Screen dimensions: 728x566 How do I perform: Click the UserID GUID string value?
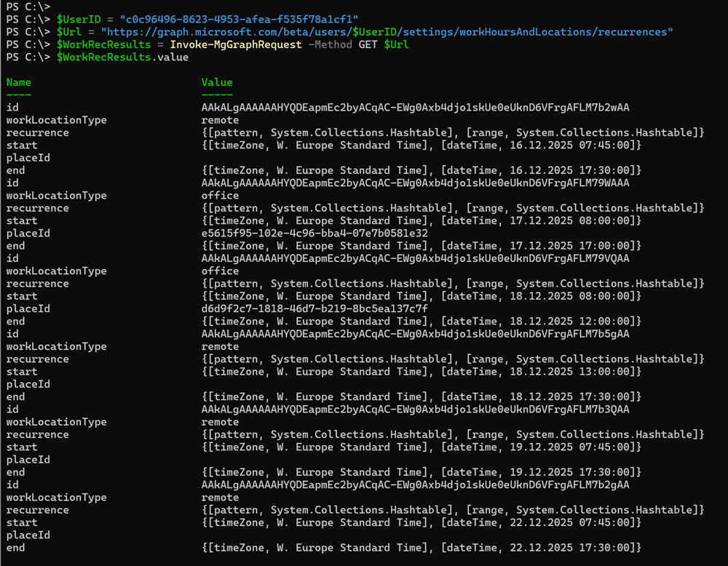click(x=239, y=19)
